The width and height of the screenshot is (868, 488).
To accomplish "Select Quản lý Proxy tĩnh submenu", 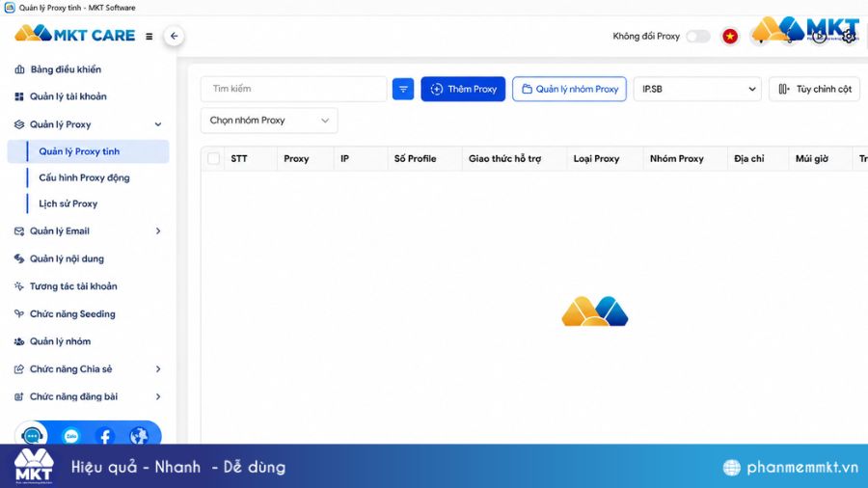I will point(89,151).
